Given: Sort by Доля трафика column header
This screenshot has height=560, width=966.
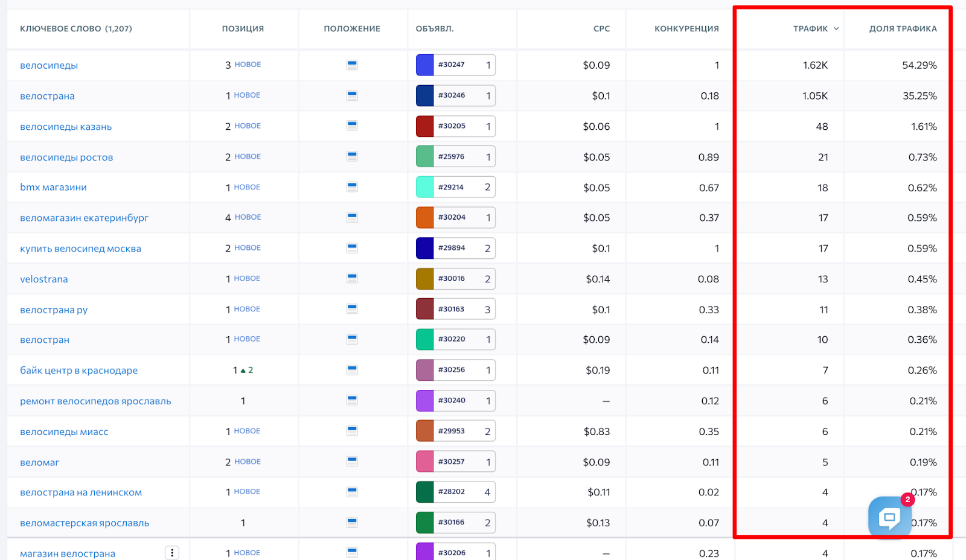Looking at the screenshot, I should (x=903, y=28).
